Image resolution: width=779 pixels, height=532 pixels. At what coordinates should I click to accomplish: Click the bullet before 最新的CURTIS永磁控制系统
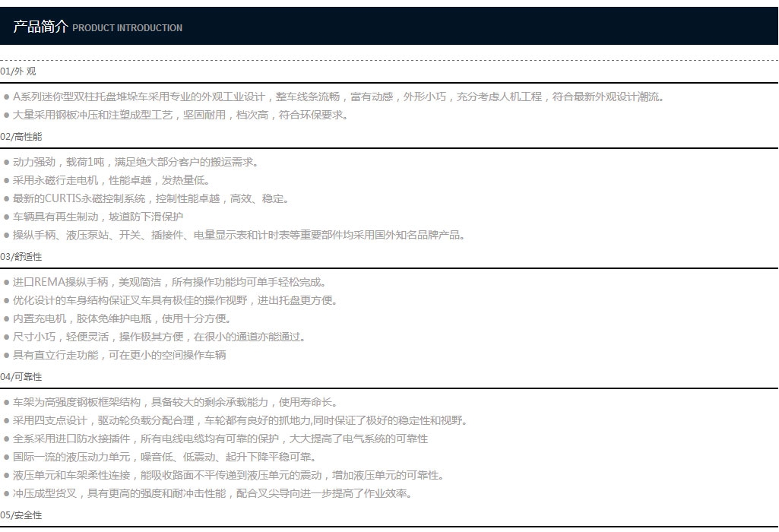tap(6, 199)
